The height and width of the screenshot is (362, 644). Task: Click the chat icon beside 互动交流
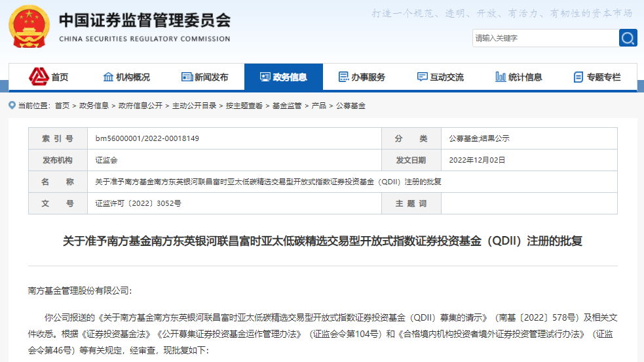point(422,77)
